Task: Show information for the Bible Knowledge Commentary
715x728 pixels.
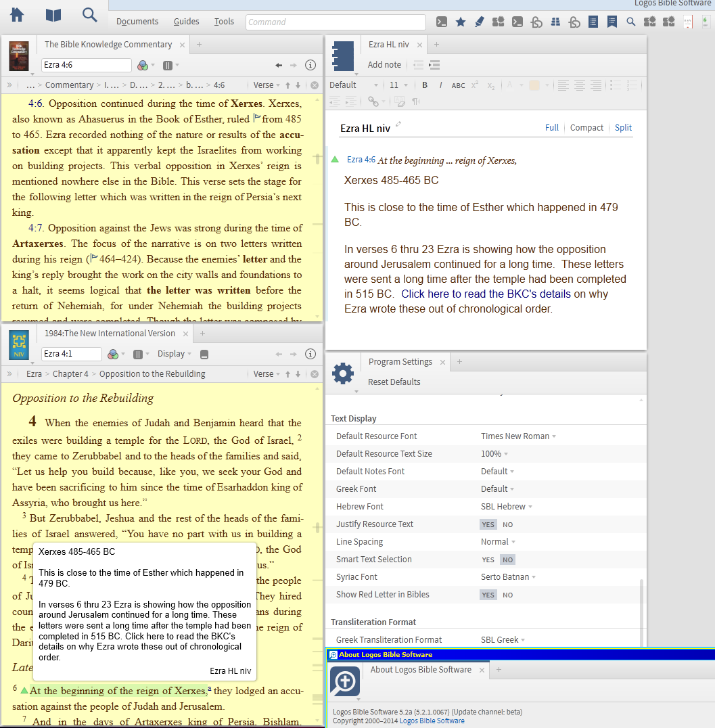Action: (x=310, y=65)
